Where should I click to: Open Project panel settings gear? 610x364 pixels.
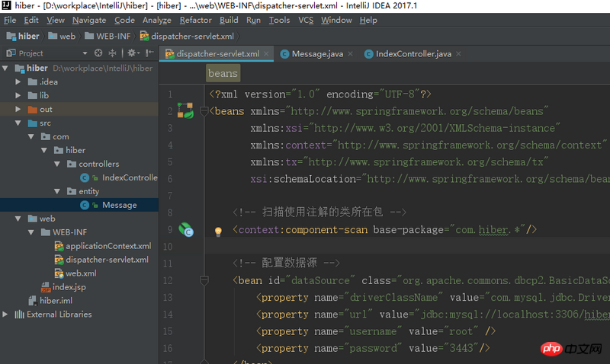[x=133, y=53]
